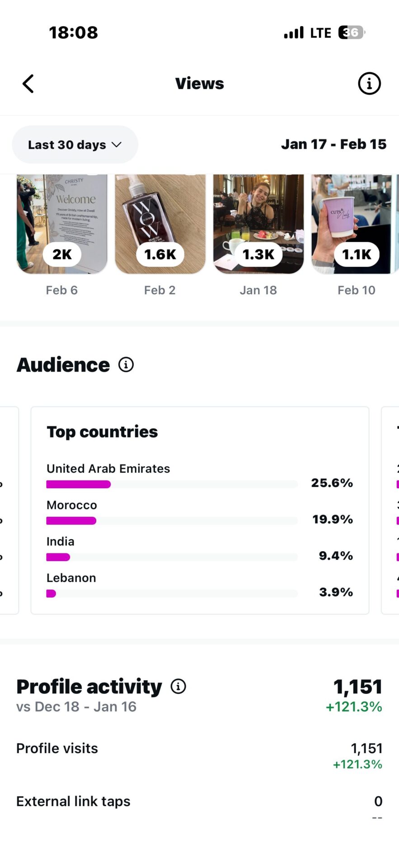
Task: Tap the Morocco percentage bar
Action: [x=172, y=521]
